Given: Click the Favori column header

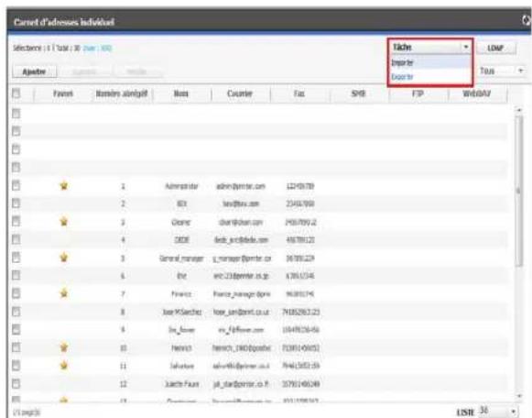Looking at the screenshot, I should pyautogui.click(x=63, y=93).
